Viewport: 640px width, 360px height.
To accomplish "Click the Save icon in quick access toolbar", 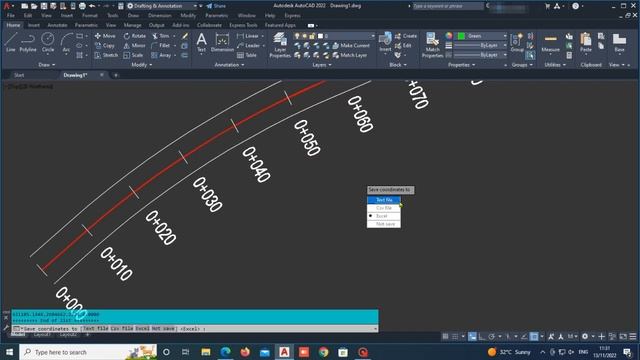I will click(x=44, y=6).
